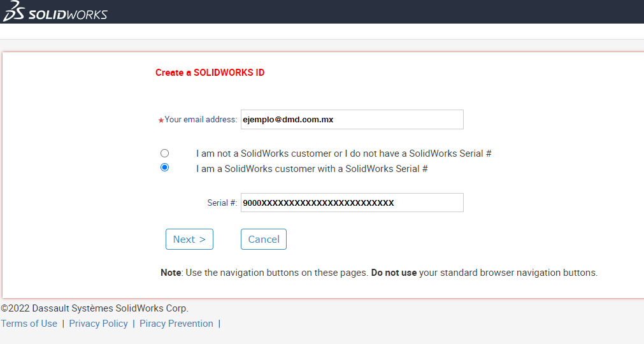Focus the email address input field
The height and width of the screenshot is (344, 644).
[352, 120]
